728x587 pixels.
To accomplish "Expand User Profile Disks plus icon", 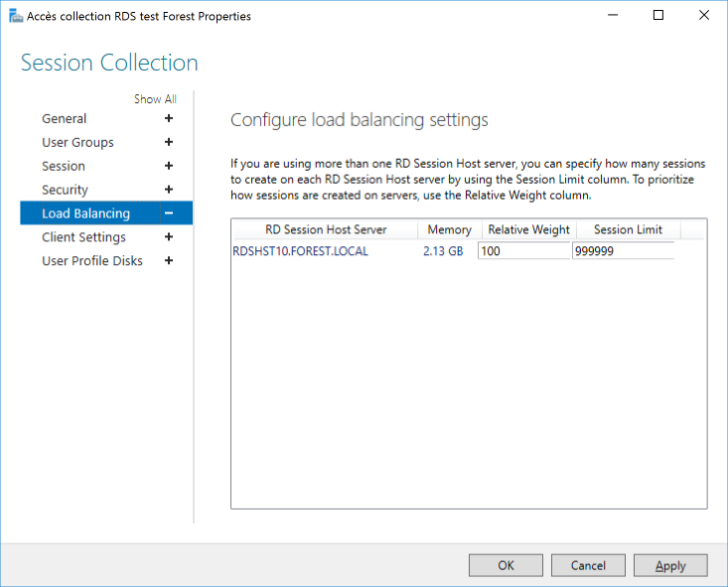I will 169,260.
